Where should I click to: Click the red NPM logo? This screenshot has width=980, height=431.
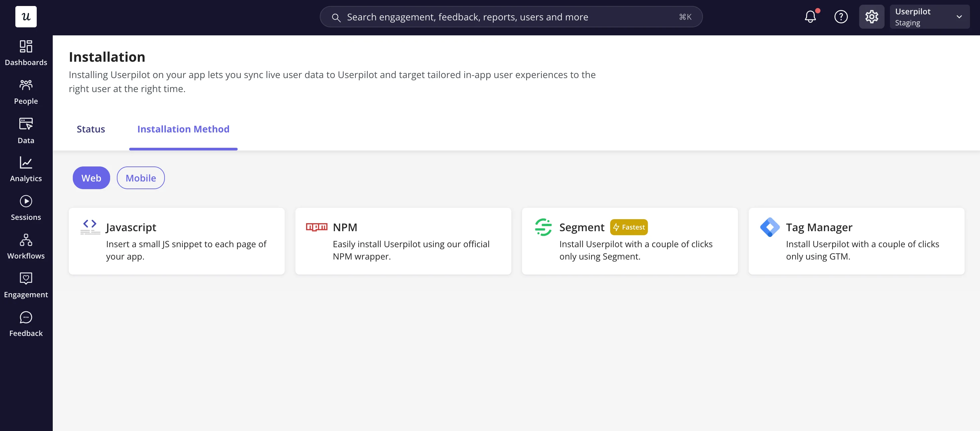point(316,227)
